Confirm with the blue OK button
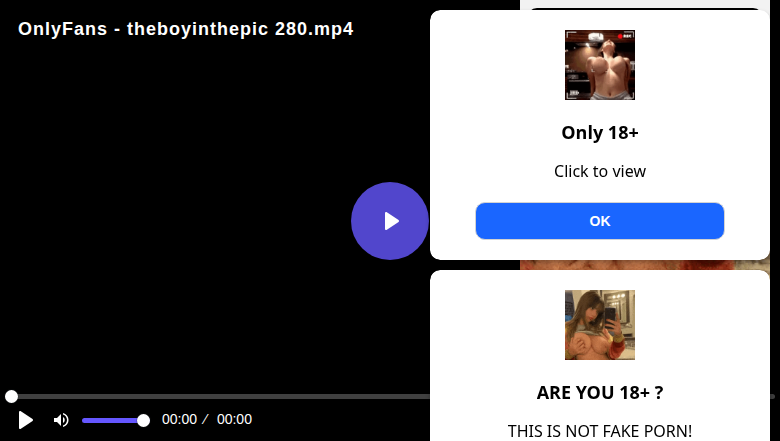The width and height of the screenshot is (780, 441). pyautogui.click(x=599, y=221)
